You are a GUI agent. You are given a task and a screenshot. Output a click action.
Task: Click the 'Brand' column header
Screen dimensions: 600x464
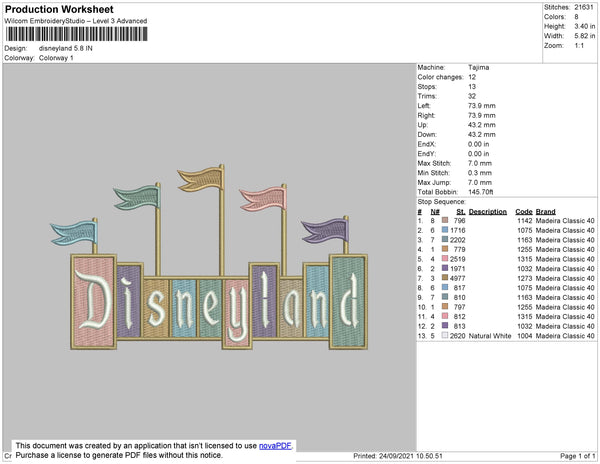coord(545,212)
